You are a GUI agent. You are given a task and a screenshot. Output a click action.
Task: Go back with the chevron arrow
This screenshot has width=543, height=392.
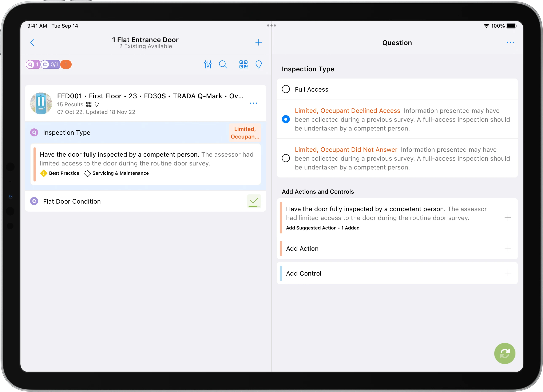(x=32, y=42)
